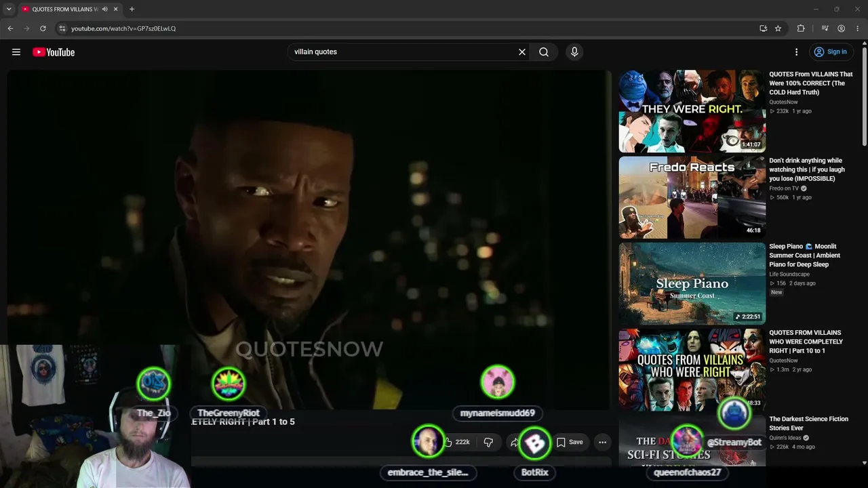View site information in the address bar

point(62,28)
